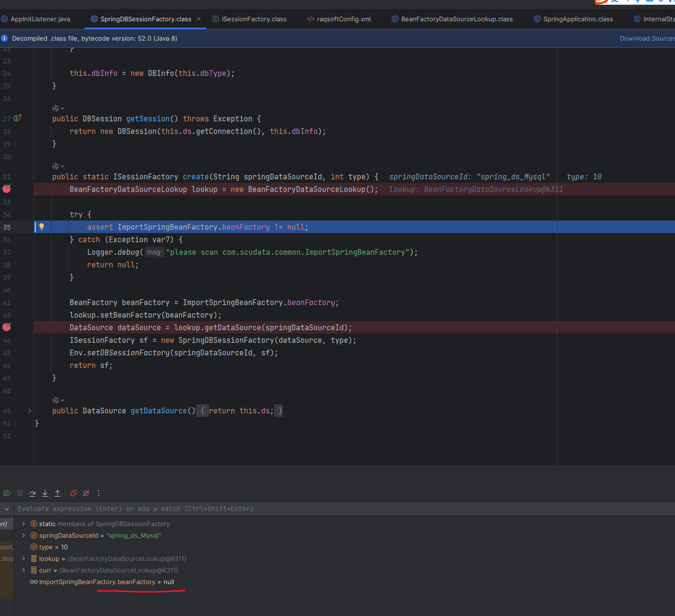Click the Download Sources link
The image size is (675, 616).
pyautogui.click(x=646, y=39)
